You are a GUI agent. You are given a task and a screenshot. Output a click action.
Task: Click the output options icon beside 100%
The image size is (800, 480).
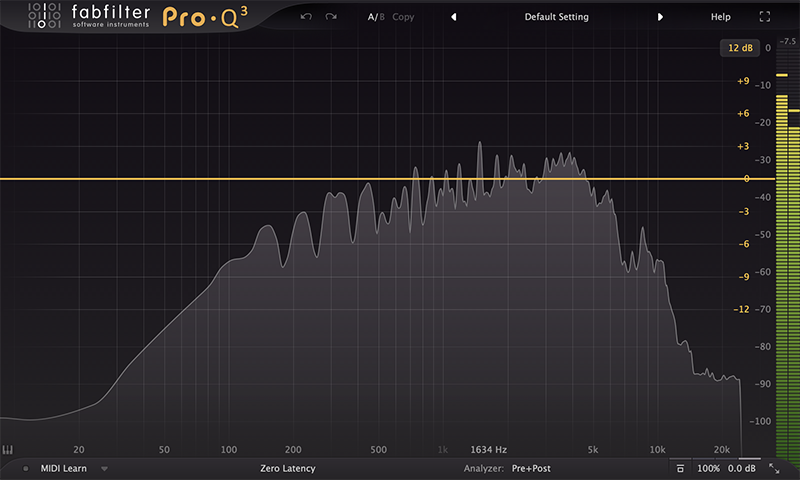680,468
